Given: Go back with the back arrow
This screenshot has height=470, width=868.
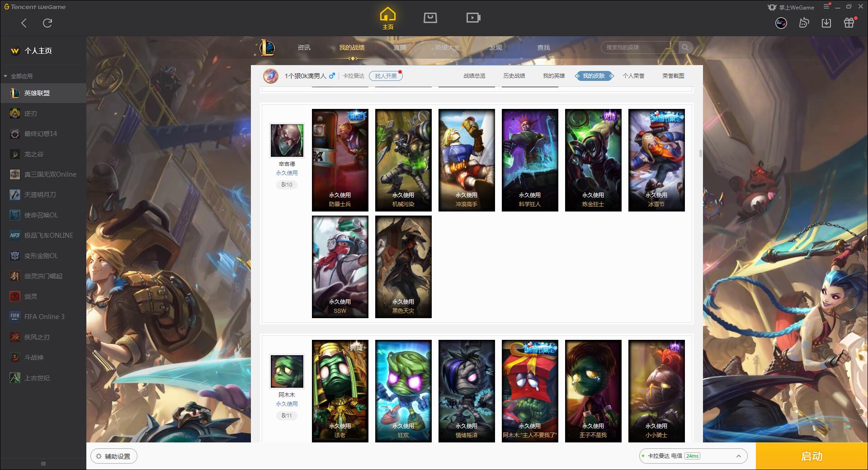Looking at the screenshot, I should click(24, 23).
